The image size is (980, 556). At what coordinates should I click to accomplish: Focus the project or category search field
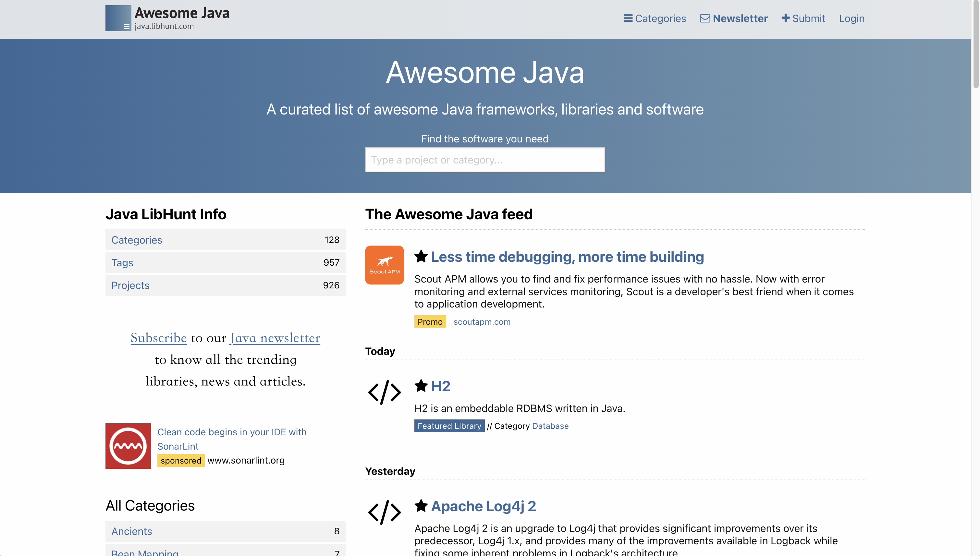pyautogui.click(x=485, y=160)
